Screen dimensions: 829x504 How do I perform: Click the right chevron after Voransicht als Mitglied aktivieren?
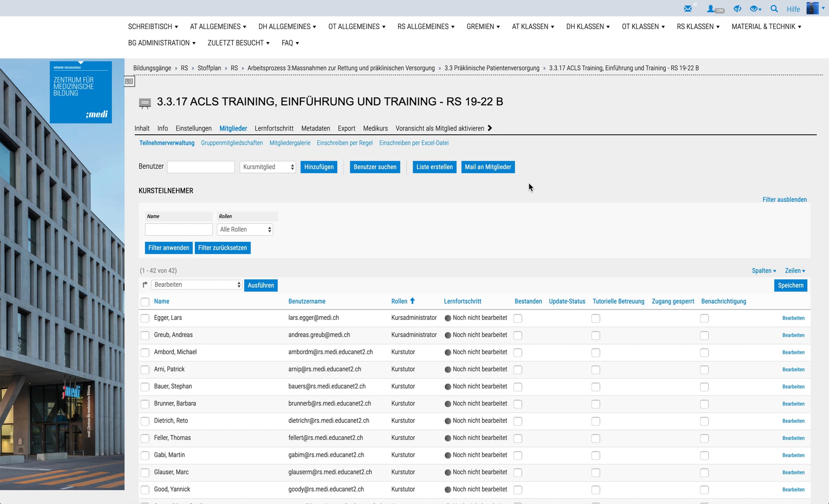[490, 128]
